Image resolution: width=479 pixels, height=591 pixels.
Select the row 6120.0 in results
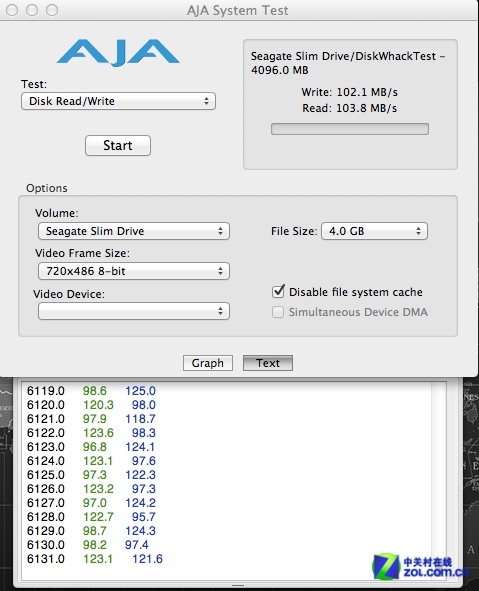pos(91,405)
